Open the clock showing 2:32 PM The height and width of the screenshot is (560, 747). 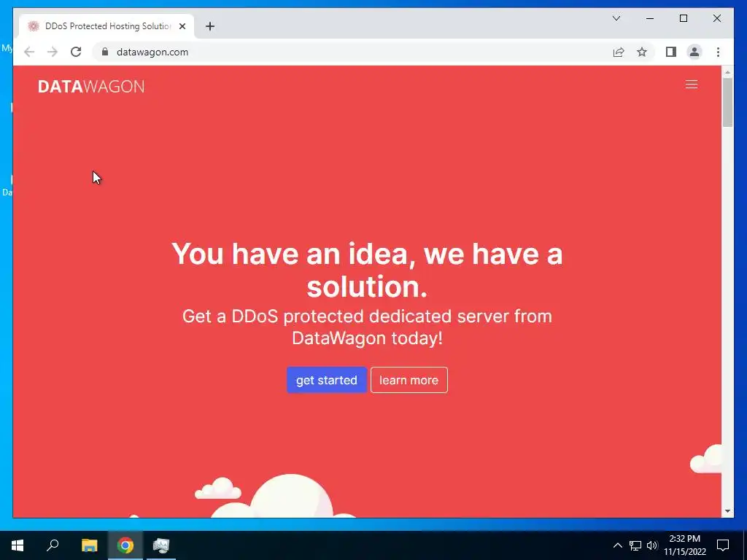coord(684,545)
